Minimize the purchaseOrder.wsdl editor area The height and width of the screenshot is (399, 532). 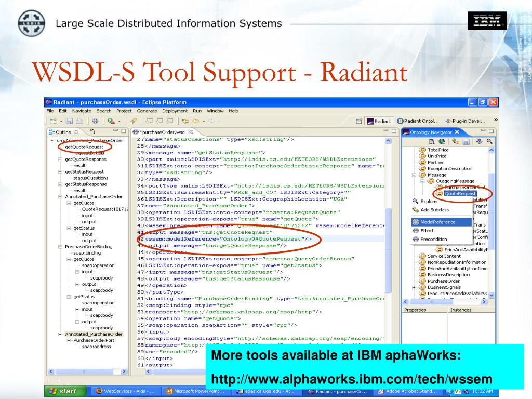click(x=386, y=131)
